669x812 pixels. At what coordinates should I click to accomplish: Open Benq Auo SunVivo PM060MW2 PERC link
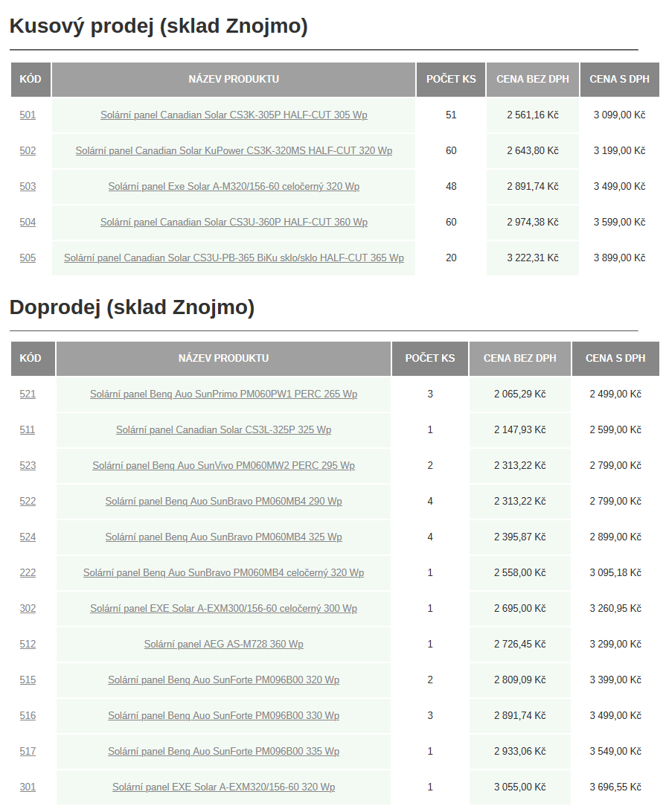[x=223, y=466]
